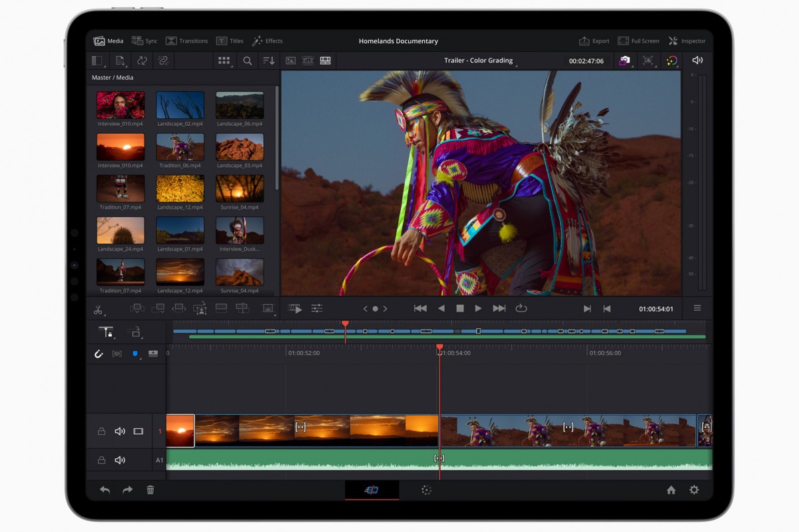Screen dimensions: 799x532
Task: Open the timeline options hamburger menu
Action: click(x=697, y=308)
